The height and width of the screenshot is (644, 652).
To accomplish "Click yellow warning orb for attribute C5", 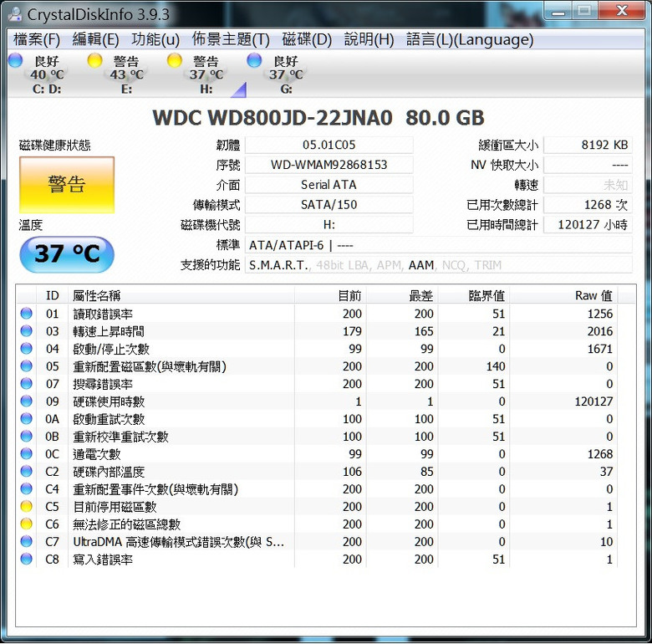I will click(26, 506).
